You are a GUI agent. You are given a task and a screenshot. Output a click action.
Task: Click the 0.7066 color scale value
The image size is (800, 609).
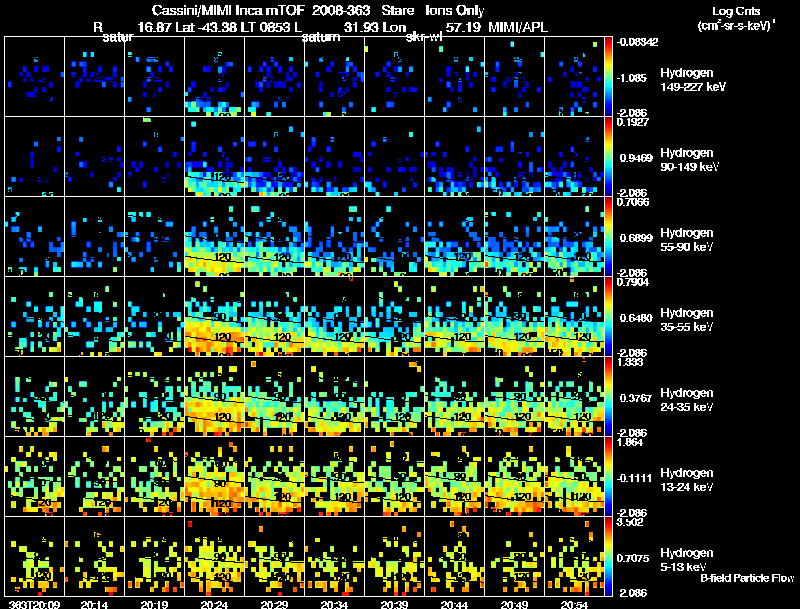[x=633, y=202]
